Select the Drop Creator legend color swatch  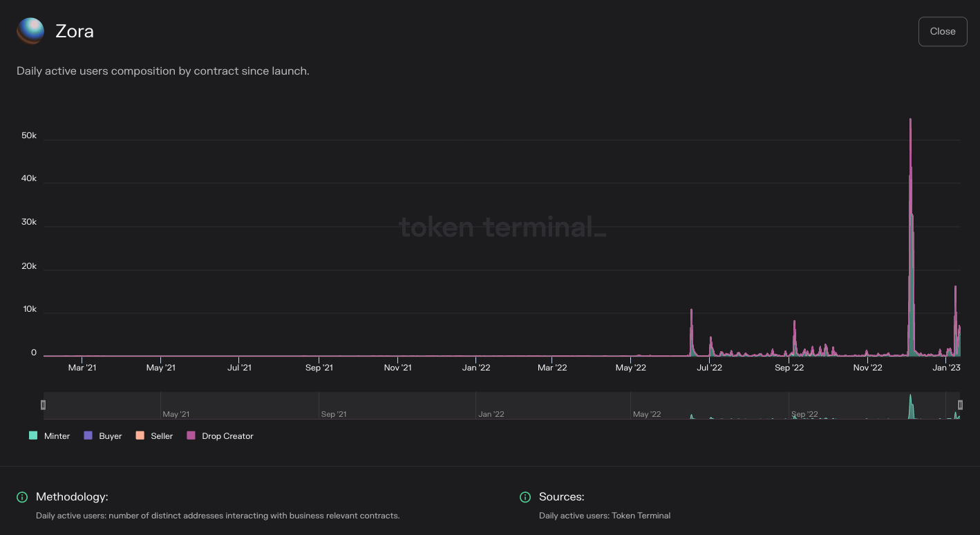191,435
